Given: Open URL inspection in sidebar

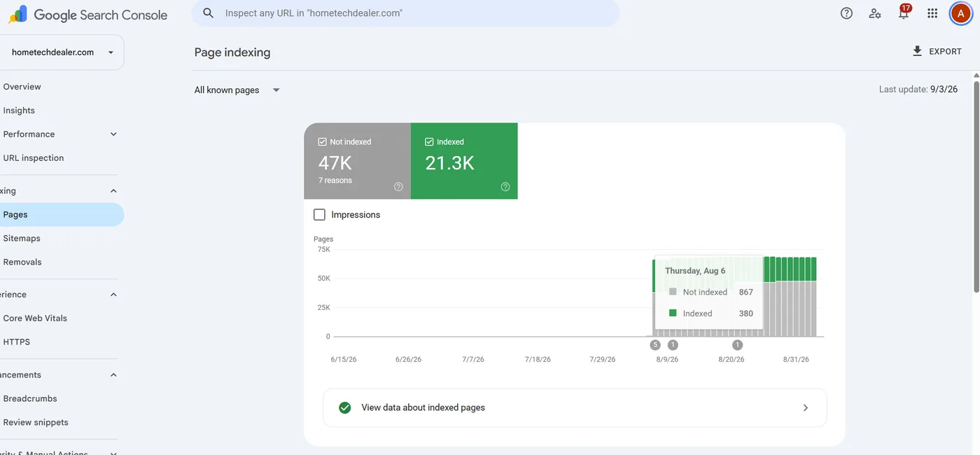Looking at the screenshot, I should 34,158.
